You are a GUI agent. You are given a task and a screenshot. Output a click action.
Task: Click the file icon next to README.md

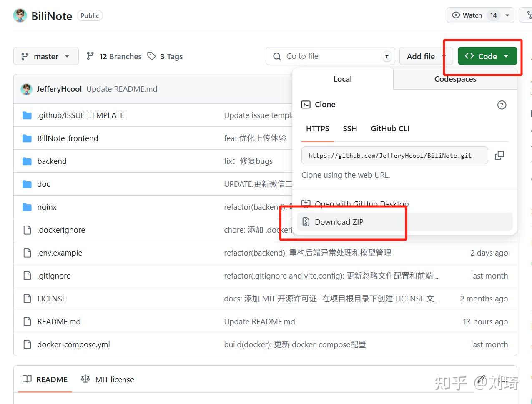click(27, 321)
